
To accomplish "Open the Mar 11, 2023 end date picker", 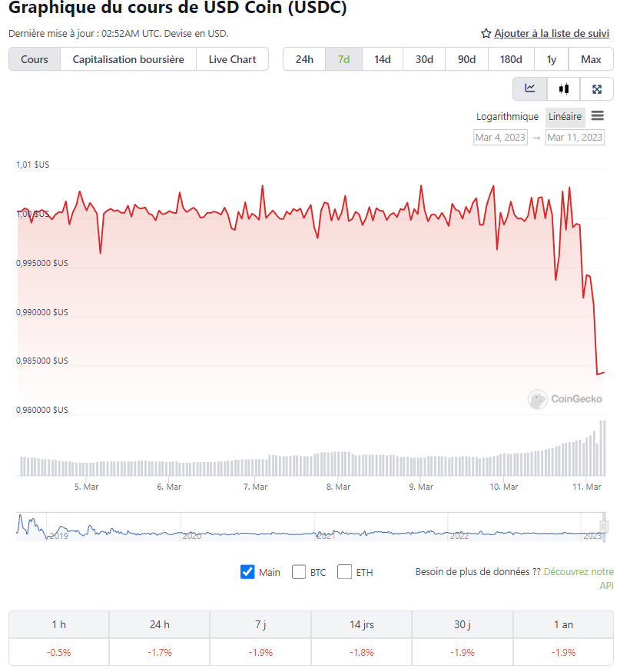I will click(575, 138).
